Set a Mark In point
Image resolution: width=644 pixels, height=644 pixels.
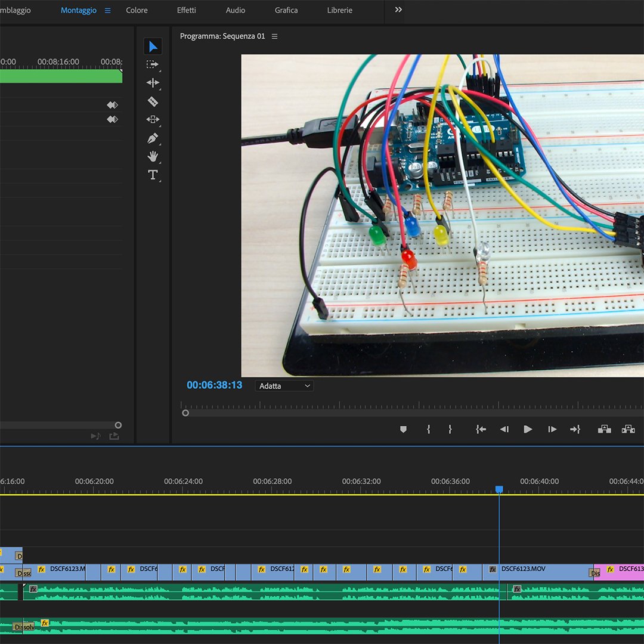428,429
